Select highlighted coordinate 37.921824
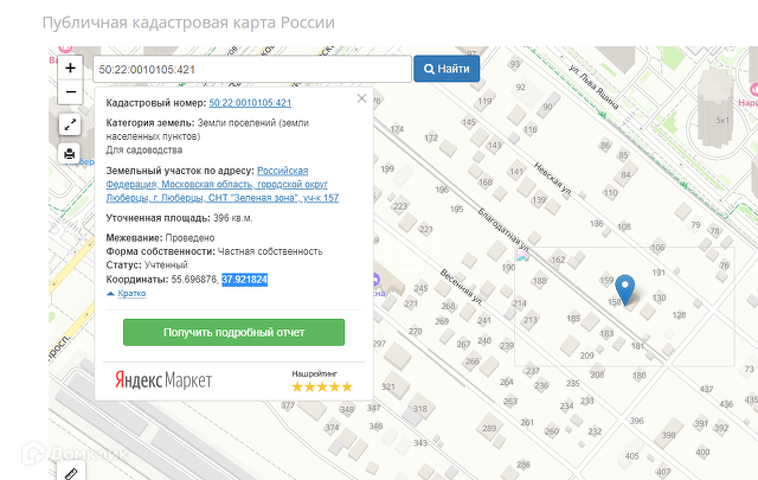Screen dimensions: 758x480 coord(245,279)
